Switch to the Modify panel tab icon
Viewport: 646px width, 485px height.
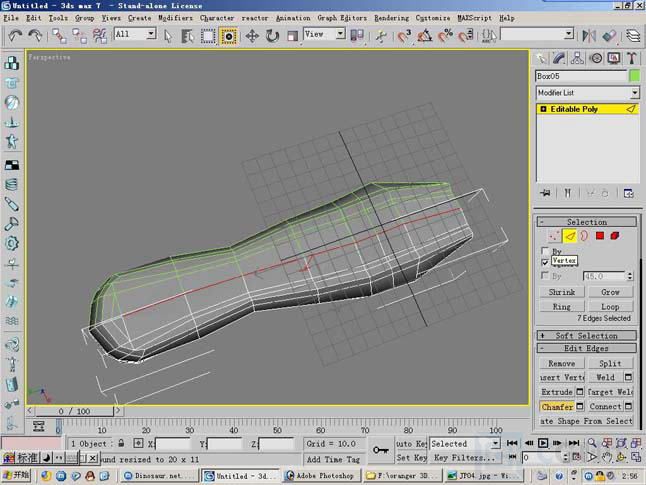point(559,58)
